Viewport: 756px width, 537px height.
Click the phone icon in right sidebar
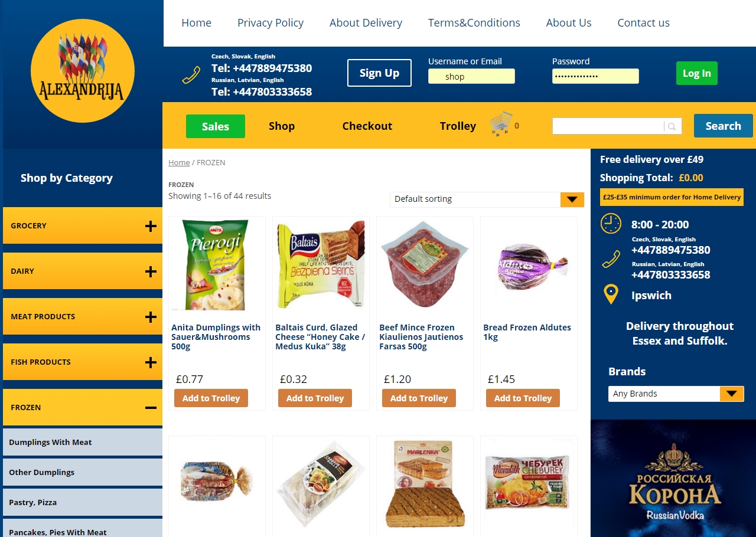click(611, 259)
